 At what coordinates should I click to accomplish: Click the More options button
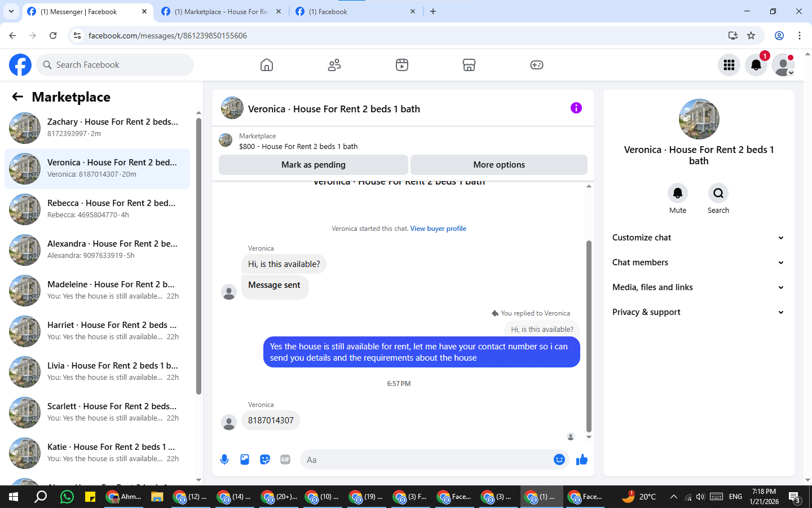[x=499, y=165]
